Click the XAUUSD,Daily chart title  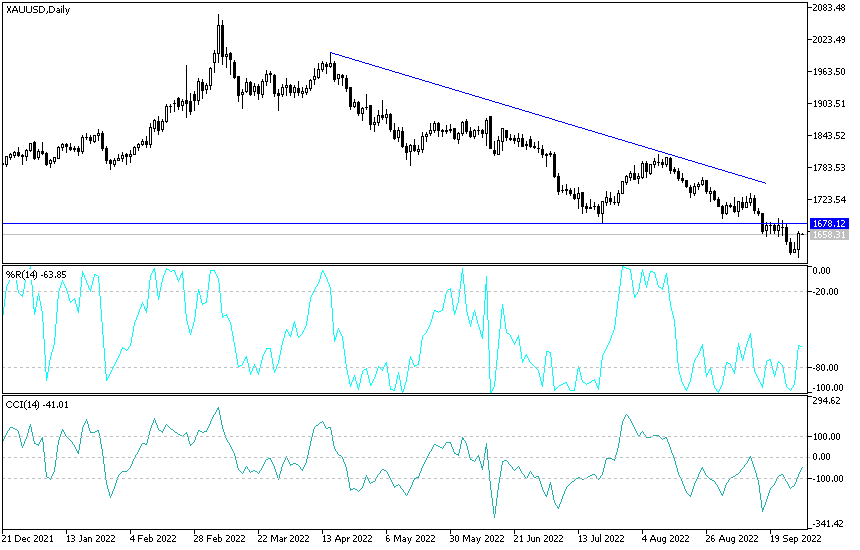click(x=38, y=9)
